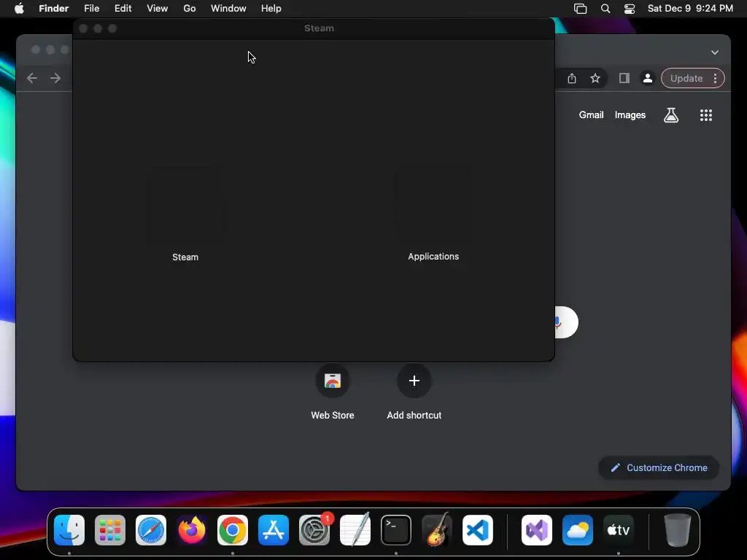This screenshot has height=560, width=747.
Task: Click Chrome back arrow
Action: [x=32, y=78]
